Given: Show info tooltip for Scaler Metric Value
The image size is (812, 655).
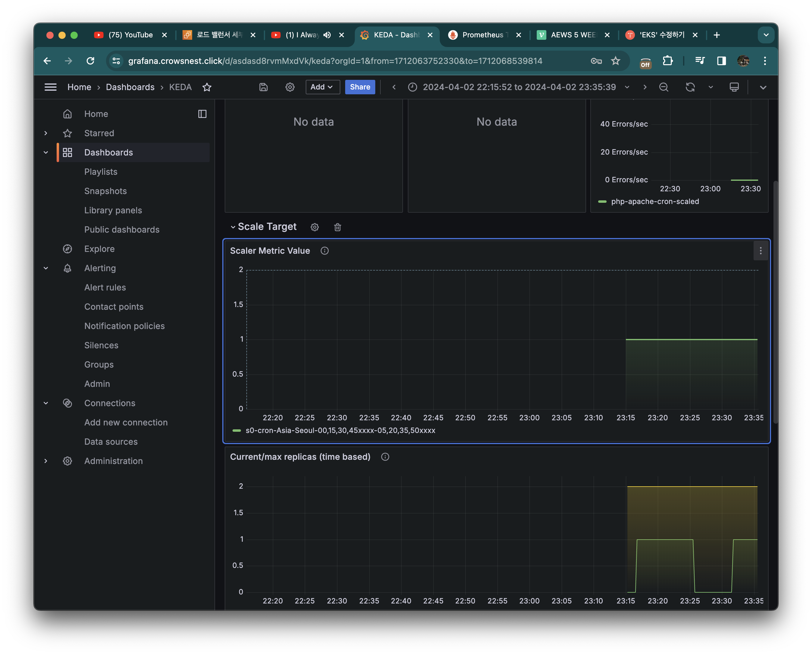Looking at the screenshot, I should 324,251.
